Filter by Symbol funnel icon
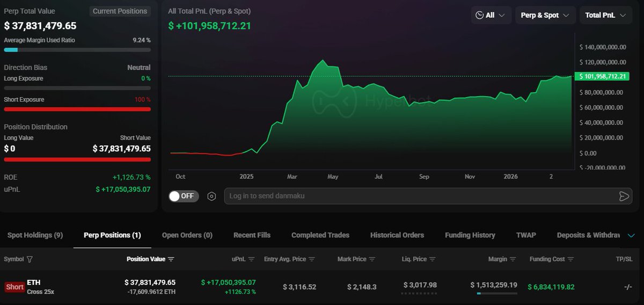The height and width of the screenshot is (305, 644). click(x=30, y=259)
